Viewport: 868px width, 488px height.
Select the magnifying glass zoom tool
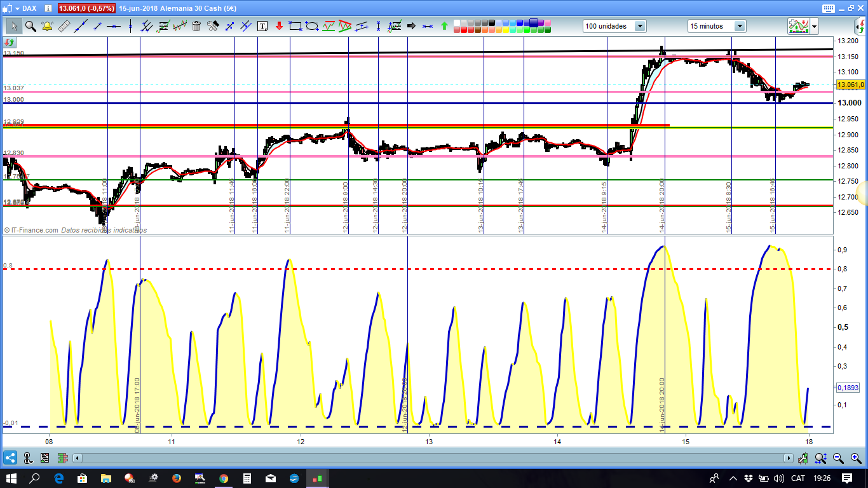31,26
